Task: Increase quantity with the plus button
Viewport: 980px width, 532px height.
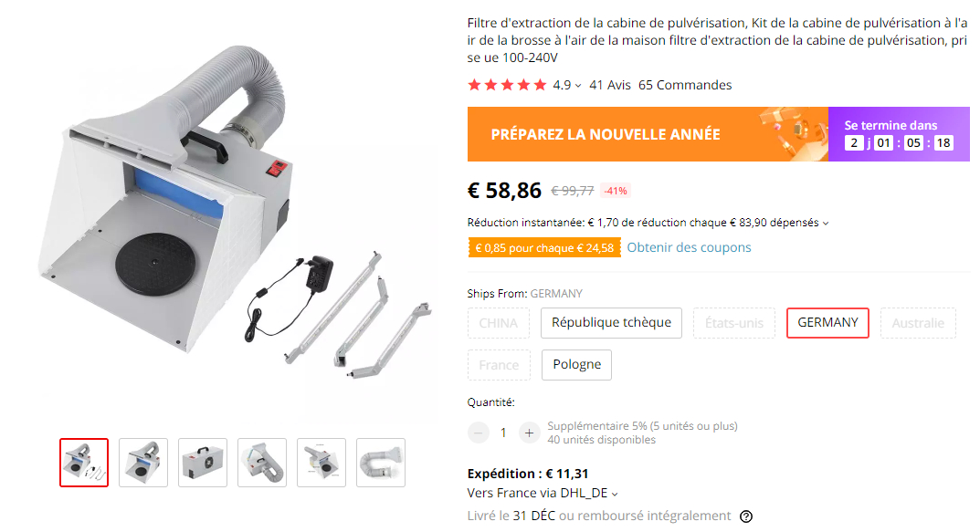Action: [529, 433]
